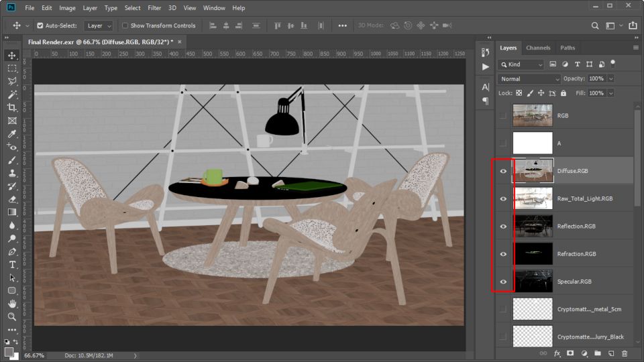Expand the Kind filter dropdown
This screenshot has width=644, height=362.
(521, 64)
